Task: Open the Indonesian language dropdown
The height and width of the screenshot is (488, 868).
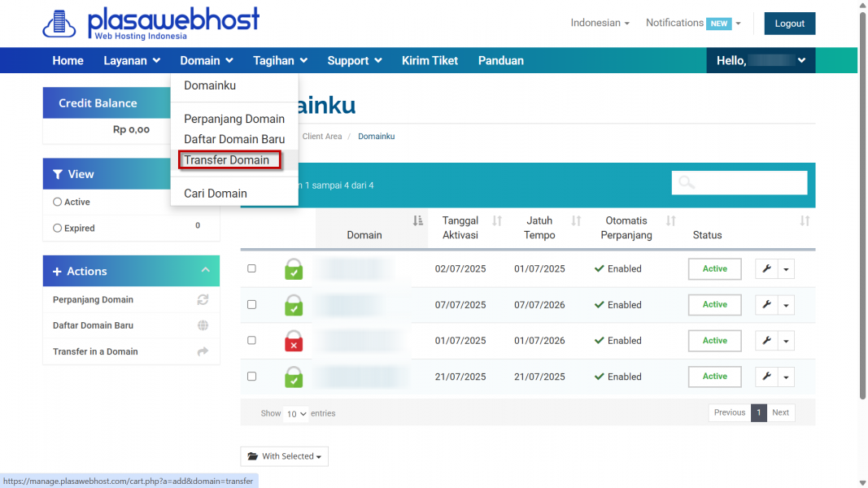Action: [x=600, y=23]
